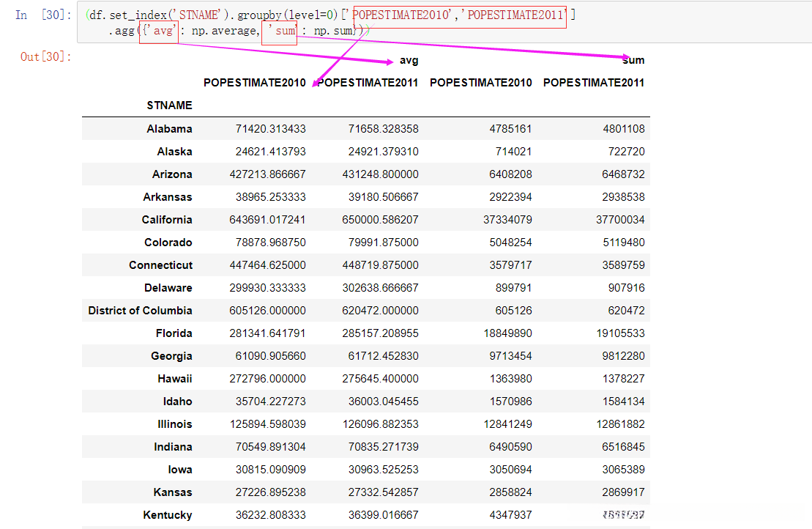Click Indiana value 70549.891304
This screenshot has width=812, height=529.
pyautogui.click(x=270, y=447)
